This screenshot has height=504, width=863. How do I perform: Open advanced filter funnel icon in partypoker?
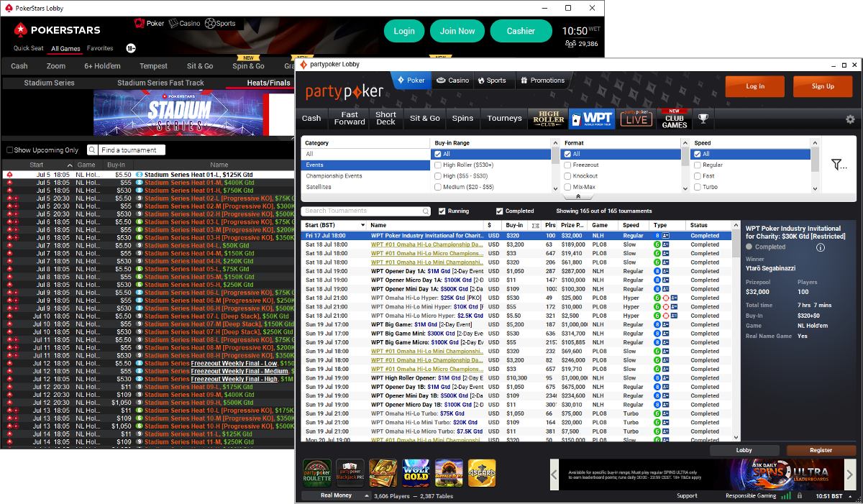tap(839, 165)
